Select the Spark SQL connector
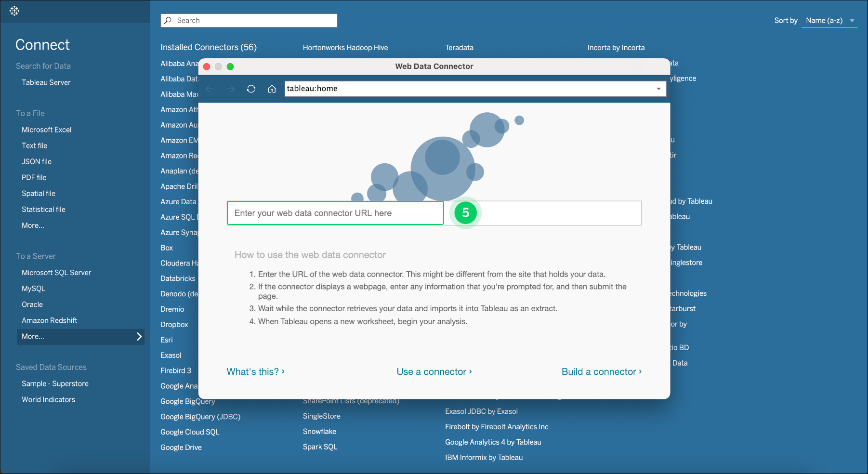 (x=320, y=447)
